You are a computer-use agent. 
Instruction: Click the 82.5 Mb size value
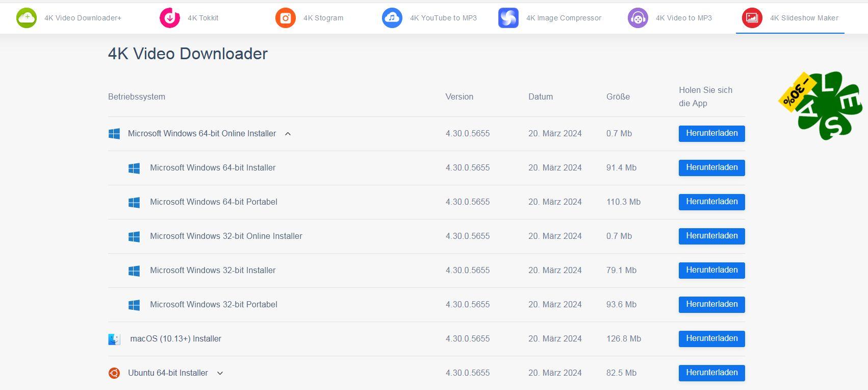[x=621, y=373]
